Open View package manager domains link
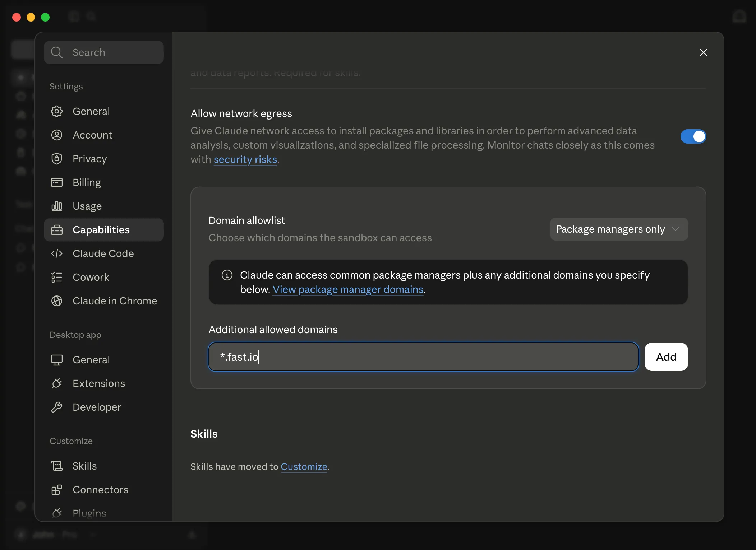Screen dimensions: 756x550 click(x=348, y=289)
